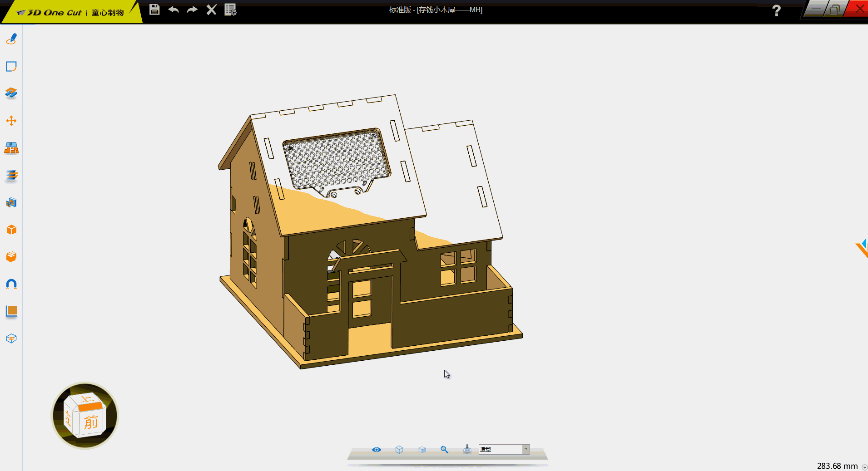
Task: Click the X delete icon in top toolbar
Action: (x=211, y=10)
